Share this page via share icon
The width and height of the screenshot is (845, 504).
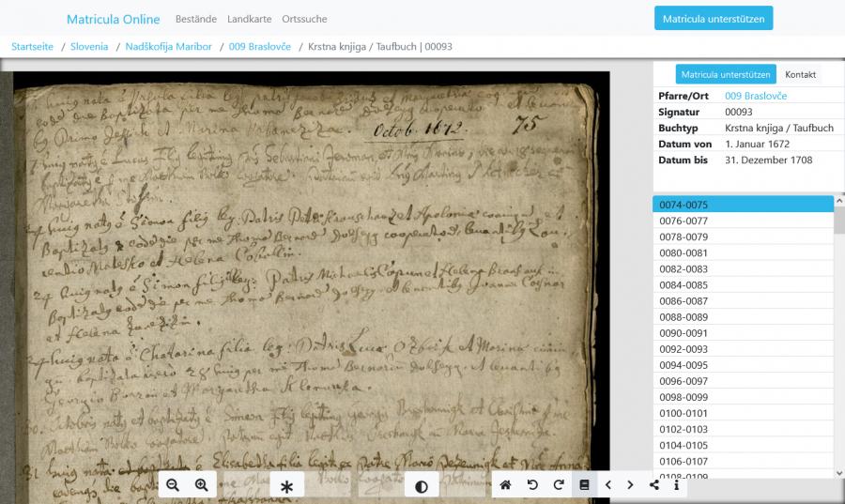(x=654, y=485)
